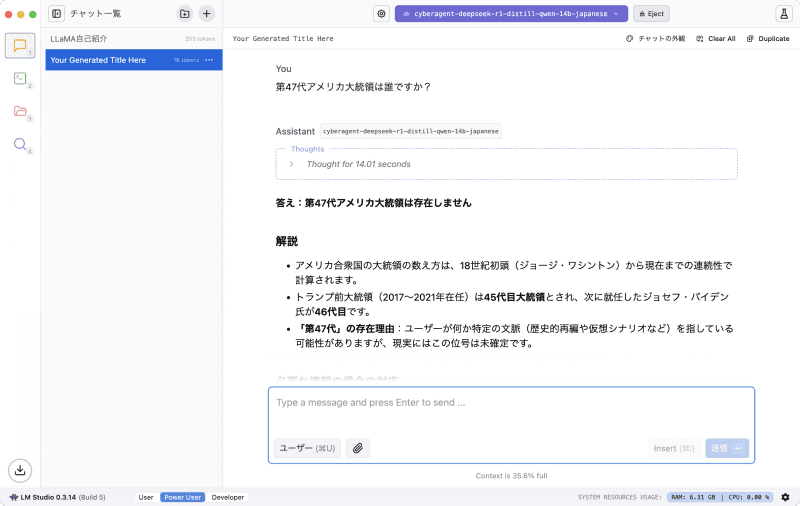This screenshot has width=800, height=506.
Task: Expand the Thought for 14.01 seconds section
Action: point(358,164)
